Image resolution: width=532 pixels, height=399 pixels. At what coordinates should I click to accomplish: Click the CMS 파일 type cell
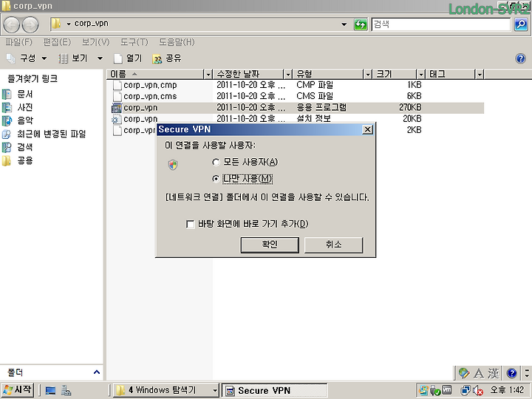pyautogui.click(x=315, y=96)
